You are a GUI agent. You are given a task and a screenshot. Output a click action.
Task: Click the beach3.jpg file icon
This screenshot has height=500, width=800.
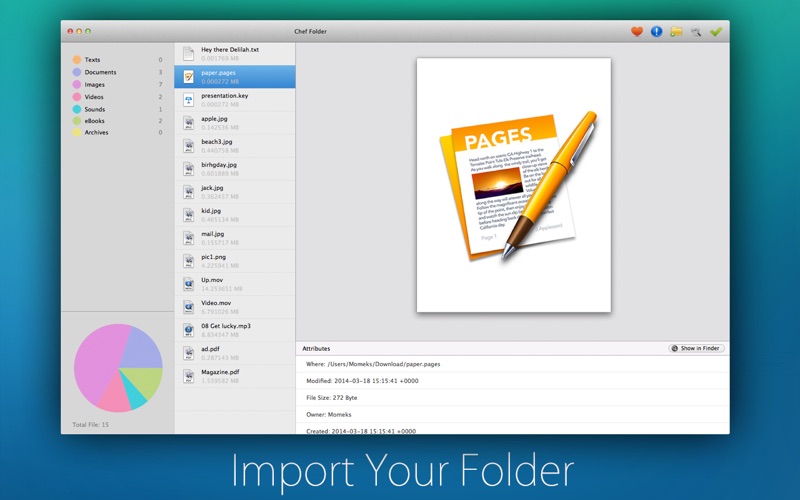pyautogui.click(x=189, y=145)
